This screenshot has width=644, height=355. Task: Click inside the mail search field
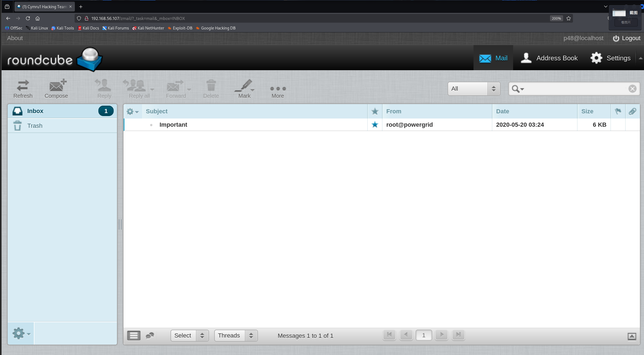tap(574, 89)
